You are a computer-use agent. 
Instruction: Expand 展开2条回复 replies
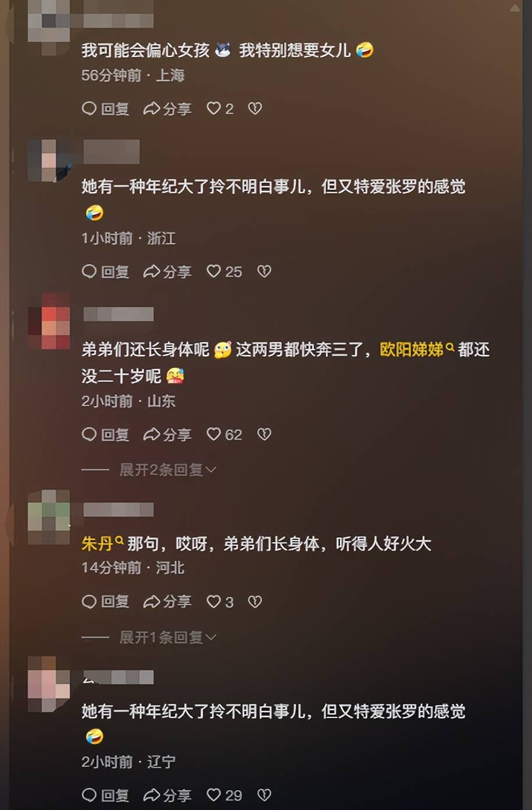tap(168, 470)
